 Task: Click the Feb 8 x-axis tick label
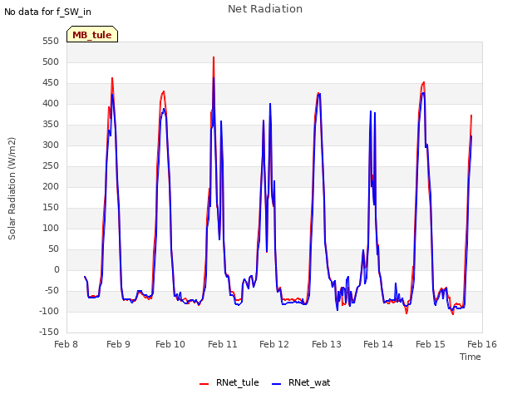(66, 344)
